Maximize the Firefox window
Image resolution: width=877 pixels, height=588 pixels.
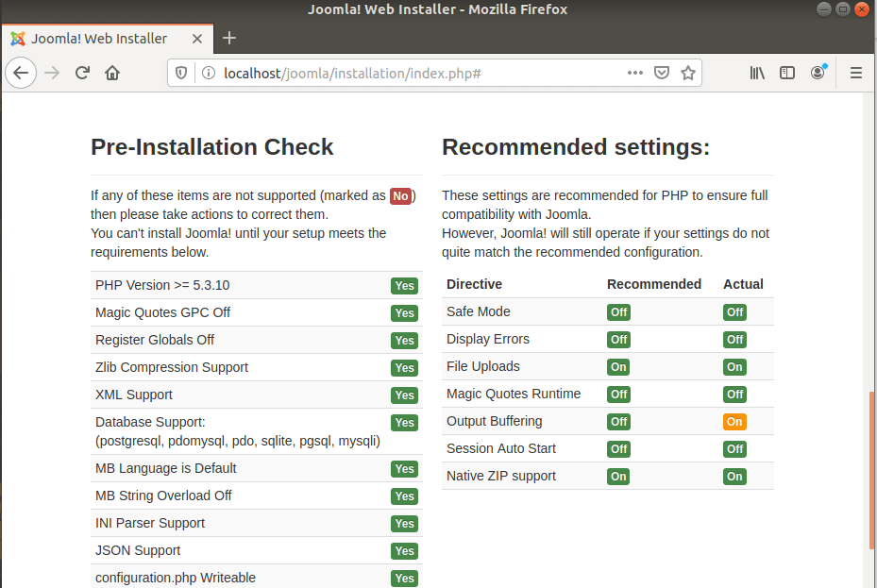click(843, 8)
